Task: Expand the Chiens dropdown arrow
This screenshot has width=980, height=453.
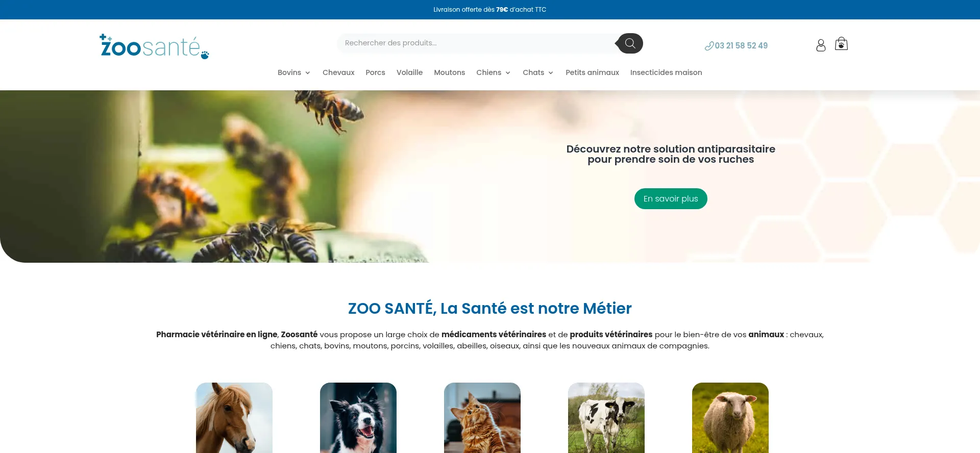Action: (508, 73)
